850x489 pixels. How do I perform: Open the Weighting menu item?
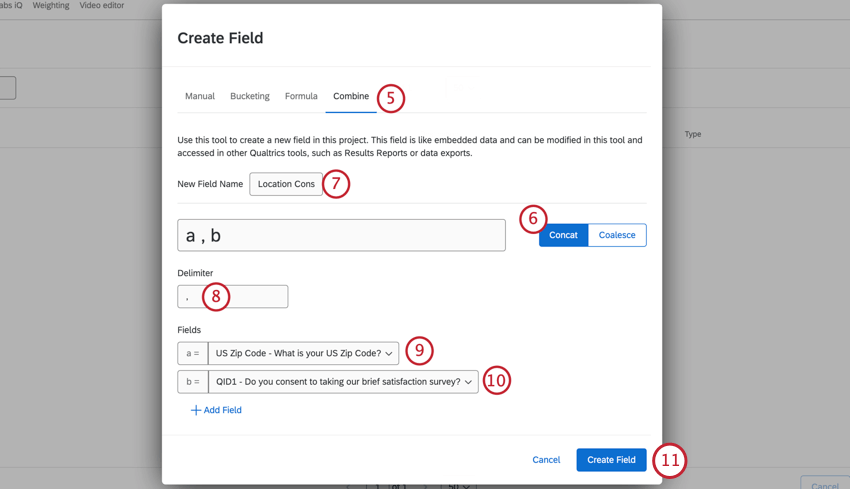[x=51, y=6]
